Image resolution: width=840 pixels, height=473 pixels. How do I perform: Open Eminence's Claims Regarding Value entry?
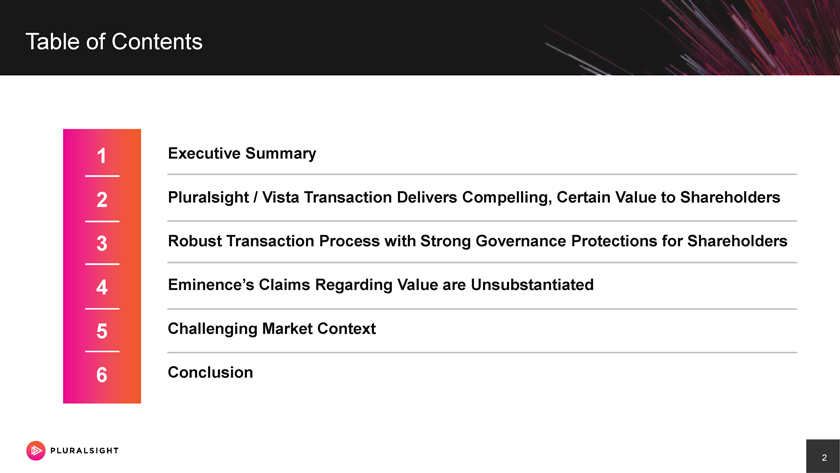click(381, 285)
